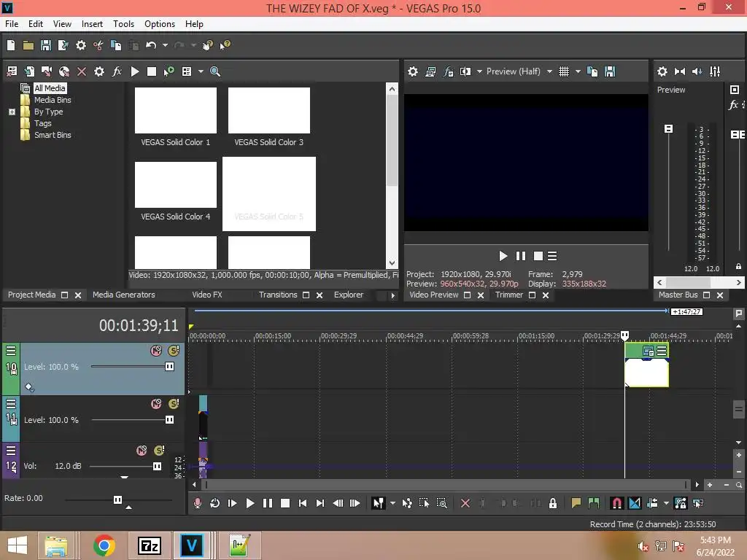Open the undo history dropdown arrow
Screen dimensions: 747x560
click(165, 45)
